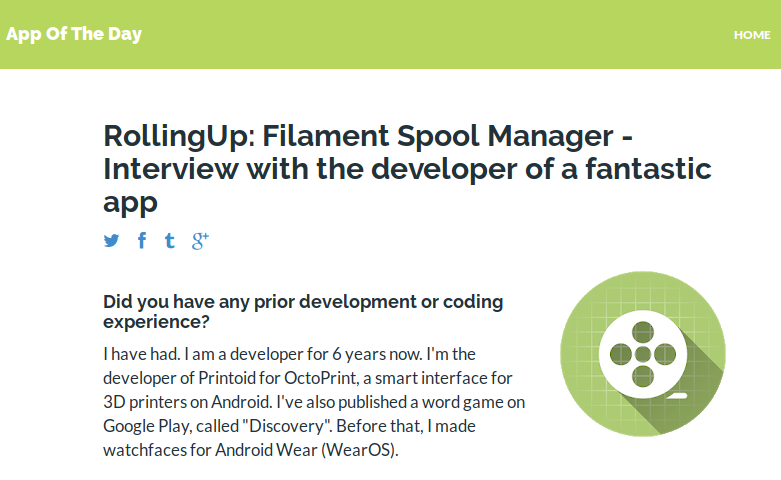
Task: Share the article on Google Plus
Action: [x=200, y=240]
